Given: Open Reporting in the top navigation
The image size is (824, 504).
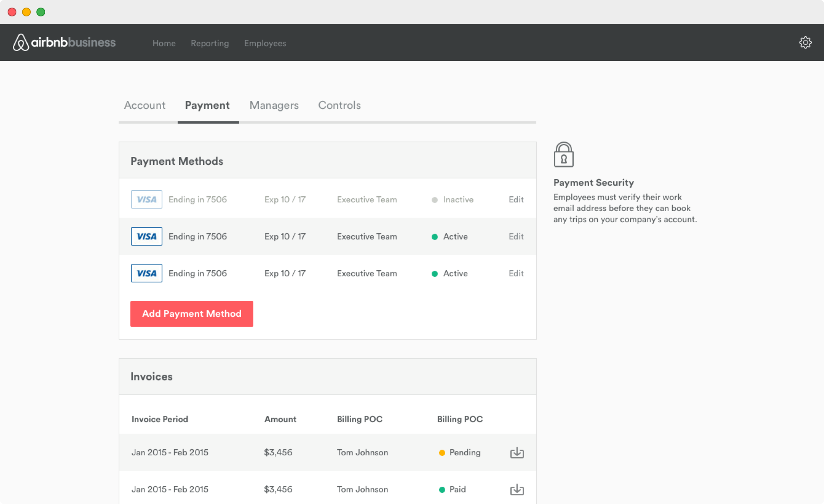Looking at the screenshot, I should [x=210, y=43].
